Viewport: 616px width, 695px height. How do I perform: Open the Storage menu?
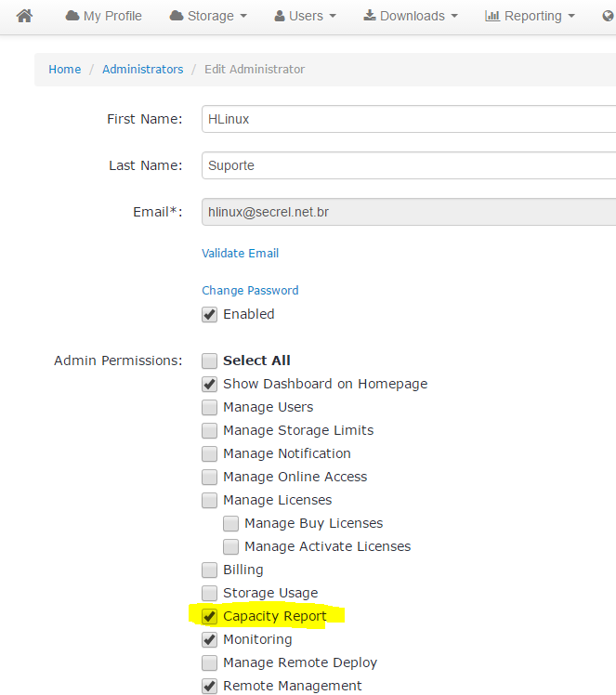pyautogui.click(x=208, y=16)
